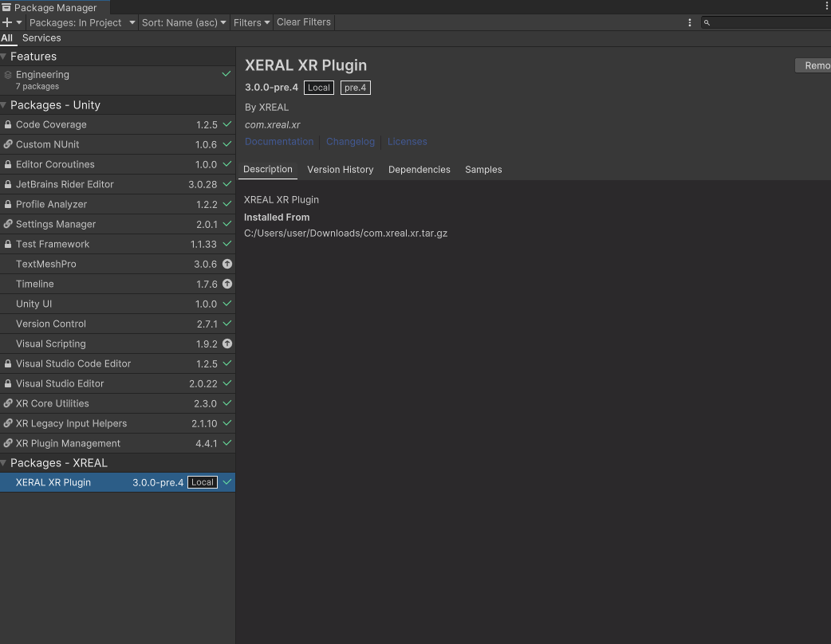Click the Clear Filters button

(x=304, y=22)
